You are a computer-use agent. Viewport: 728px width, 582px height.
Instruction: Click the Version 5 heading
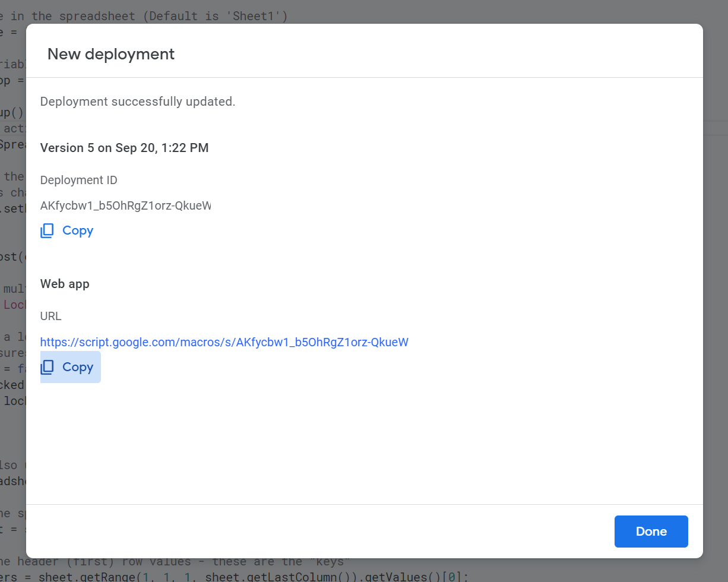pyautogui.click(x=124, y=148)
